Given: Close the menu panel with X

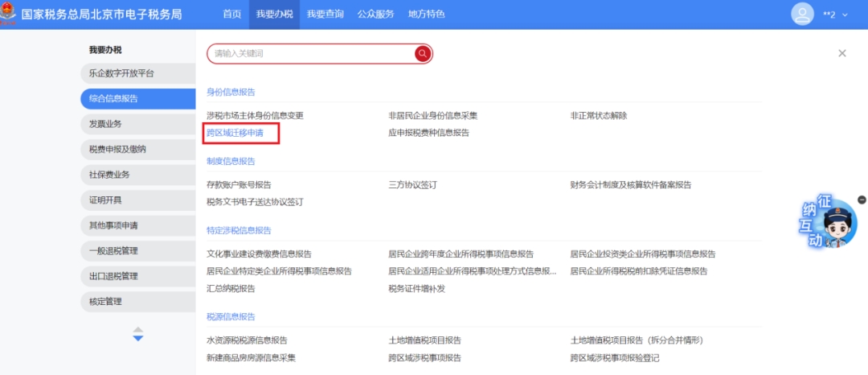Looking at the screenshot, I should [x=841, y=53].
